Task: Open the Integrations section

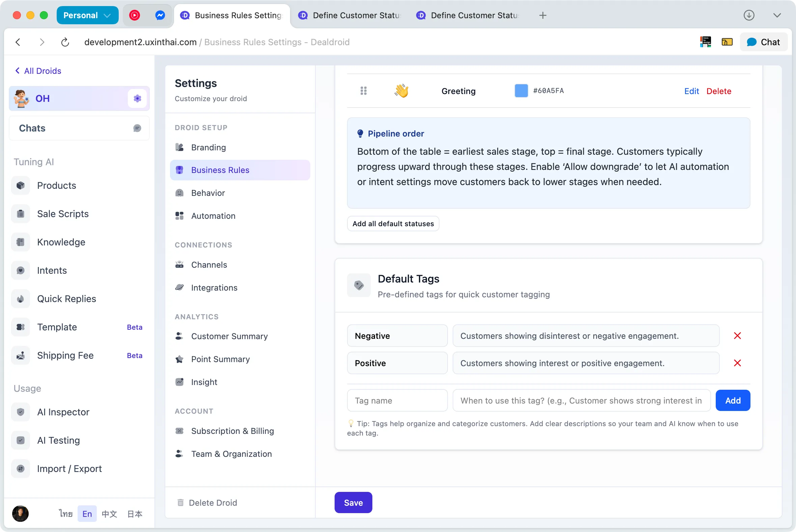Action: (x=214, y=287)
